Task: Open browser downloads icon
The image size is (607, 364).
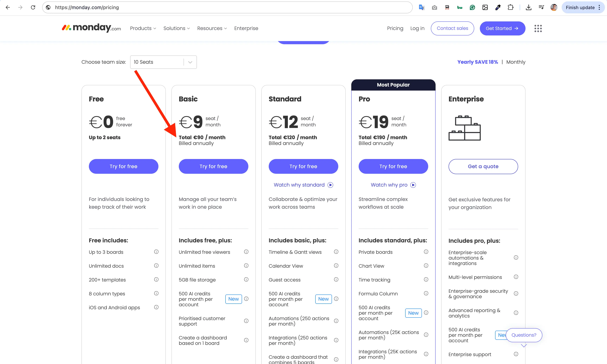Action: tap(529, 7)
